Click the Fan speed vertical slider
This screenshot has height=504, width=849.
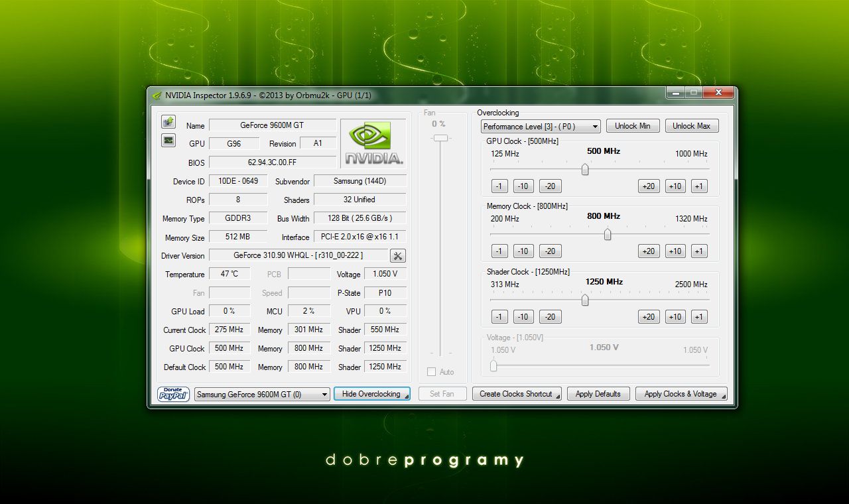440,138
